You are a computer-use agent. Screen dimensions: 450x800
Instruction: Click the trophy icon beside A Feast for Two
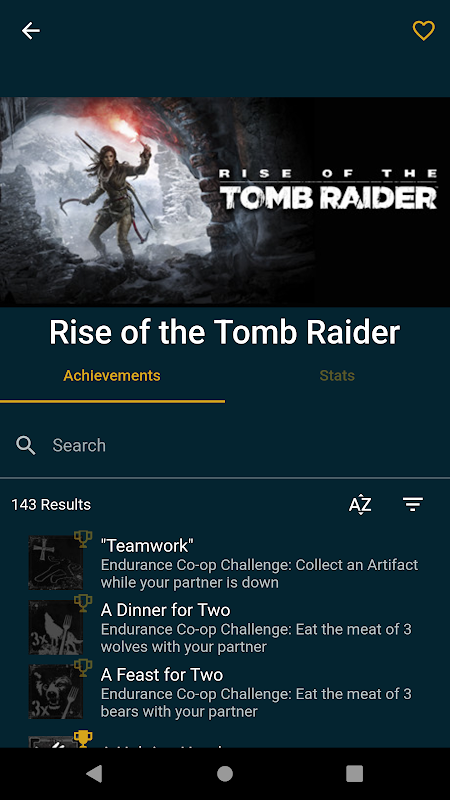[x=83, y=668]
